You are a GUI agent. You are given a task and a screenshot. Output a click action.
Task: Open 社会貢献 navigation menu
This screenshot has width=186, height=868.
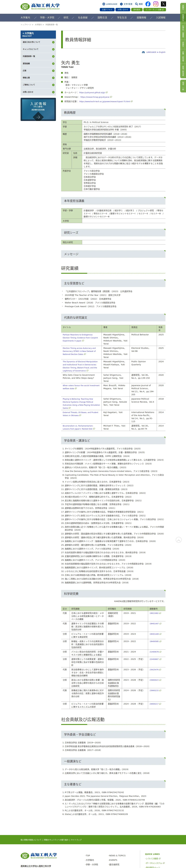(x=83, y=18)
